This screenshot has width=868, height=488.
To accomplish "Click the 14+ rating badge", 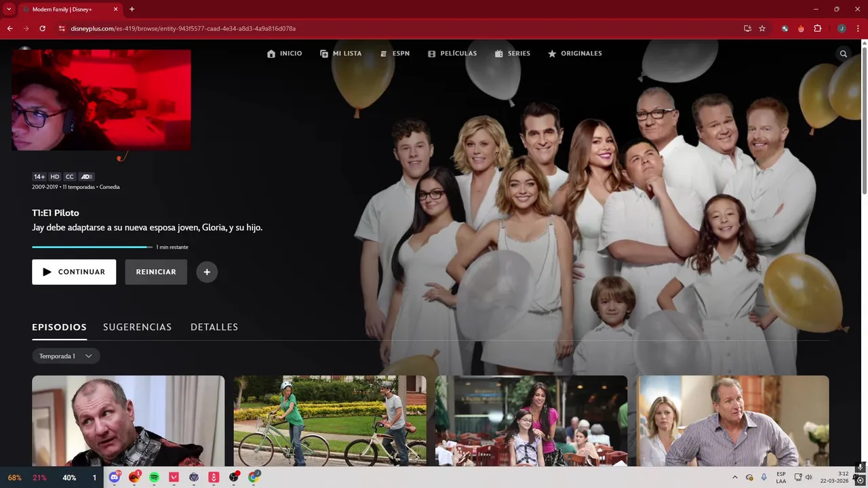I will [39, 177].
